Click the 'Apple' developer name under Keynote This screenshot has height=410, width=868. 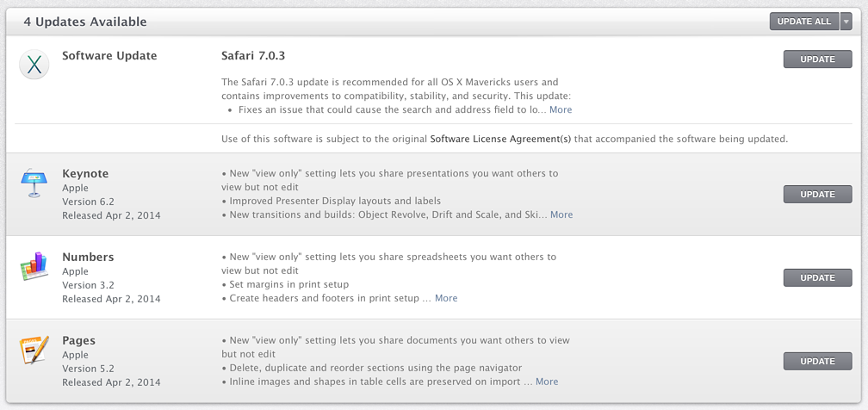[x=75, y=189]
